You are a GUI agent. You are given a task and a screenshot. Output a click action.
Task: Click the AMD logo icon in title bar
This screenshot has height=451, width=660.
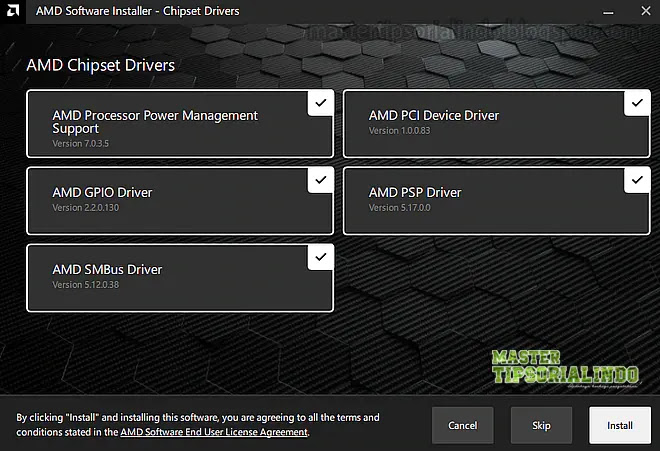[x=13, y=11]
